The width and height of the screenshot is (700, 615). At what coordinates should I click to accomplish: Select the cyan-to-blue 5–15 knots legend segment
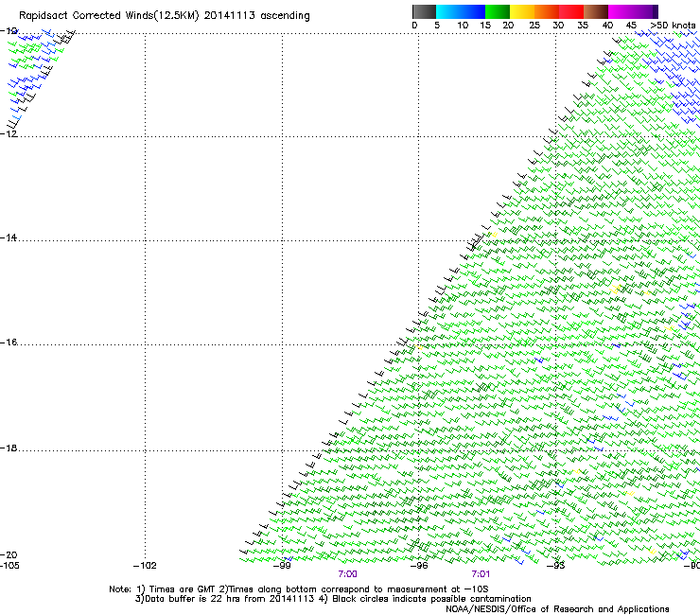461,11
